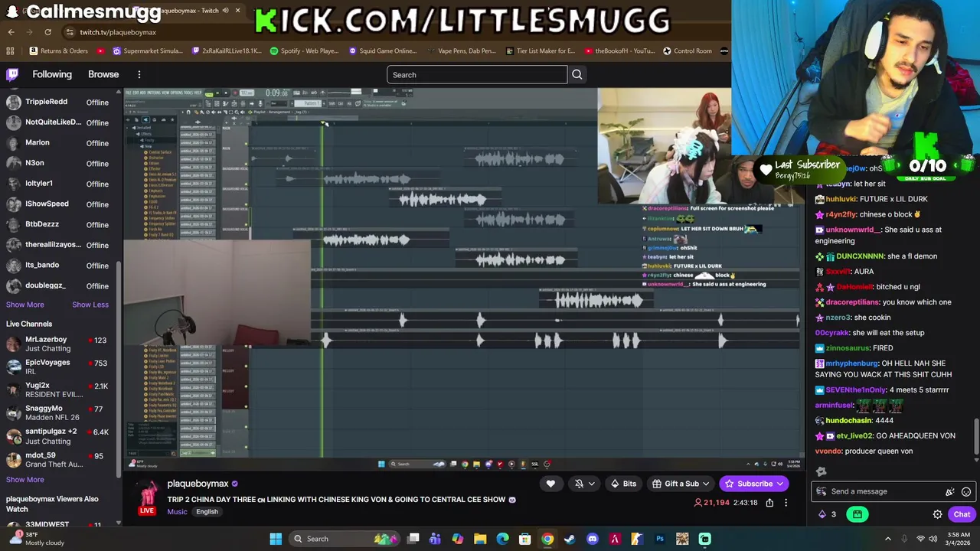Reload the page with the refresh icon

coord(47,32)
